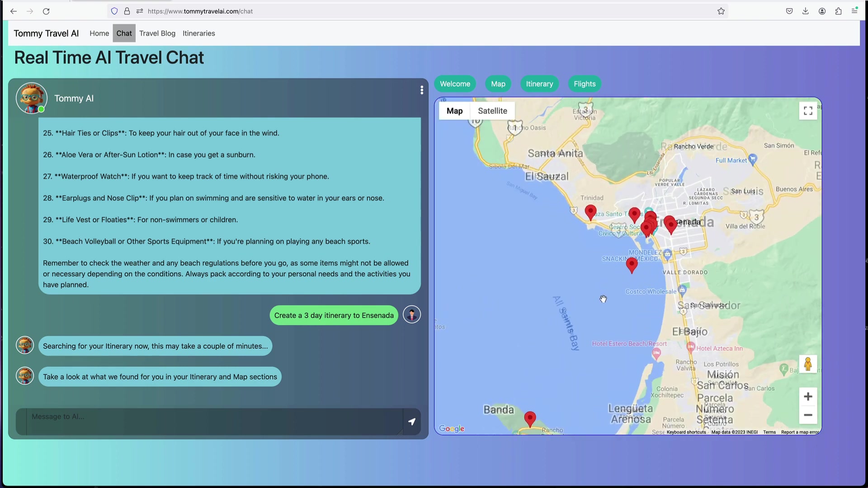Click the Tommy AI avatar in chat header
The height and width of the screenshot is (488, 868).
(x=31, y=98)
